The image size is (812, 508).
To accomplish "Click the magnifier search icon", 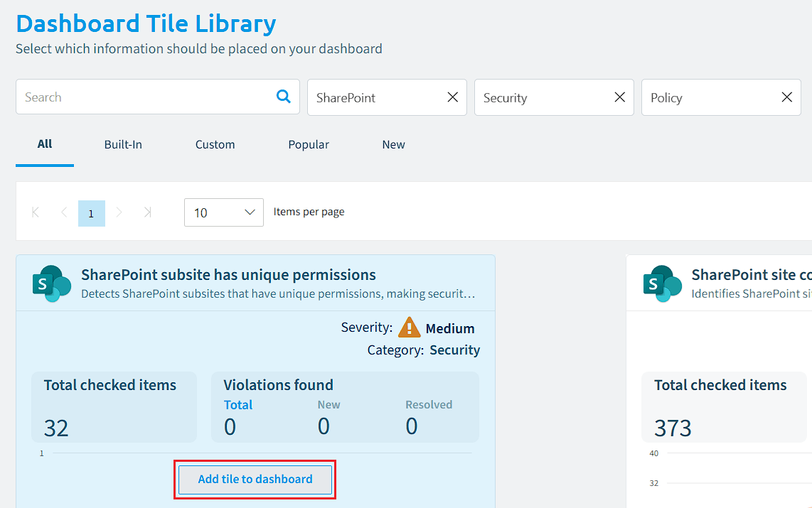I will (x=283, y=96).
